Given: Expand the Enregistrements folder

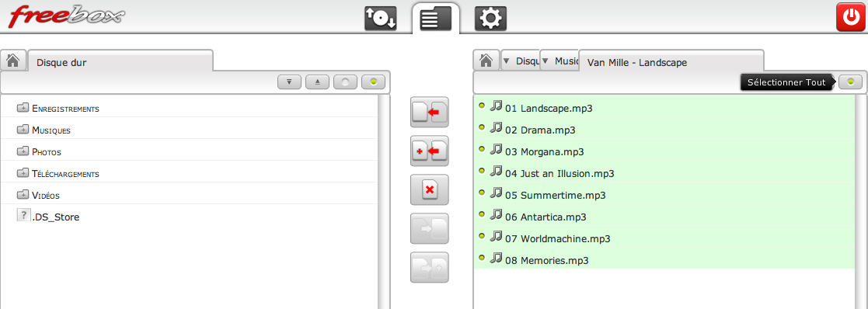Looking at the screenshot, I should 23,108.
